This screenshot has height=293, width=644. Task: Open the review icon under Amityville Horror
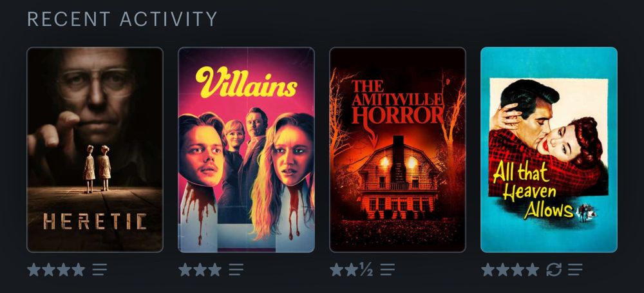(387, 270)
